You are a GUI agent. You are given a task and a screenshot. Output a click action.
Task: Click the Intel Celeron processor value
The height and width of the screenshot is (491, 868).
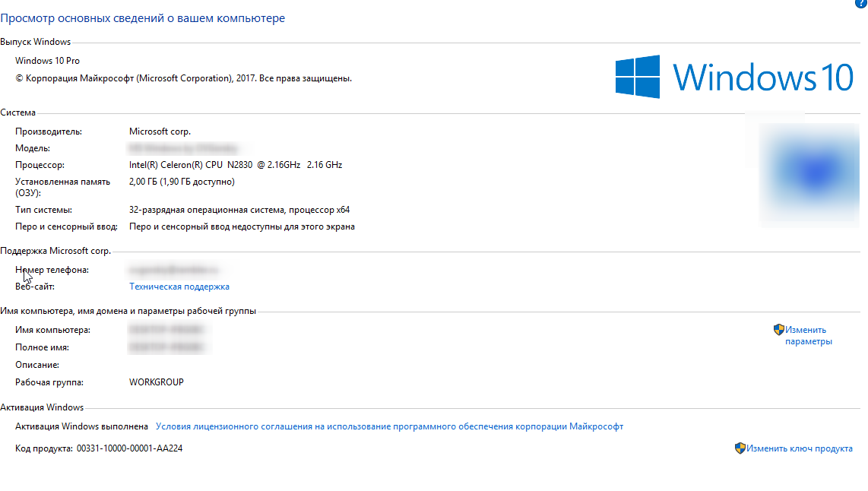tap(236, 165)
